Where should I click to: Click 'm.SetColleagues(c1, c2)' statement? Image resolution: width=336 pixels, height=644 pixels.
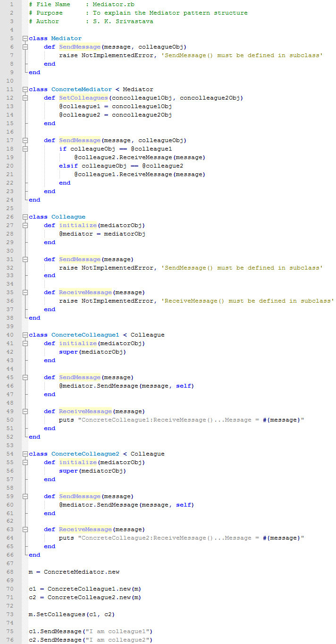[72, 614]
